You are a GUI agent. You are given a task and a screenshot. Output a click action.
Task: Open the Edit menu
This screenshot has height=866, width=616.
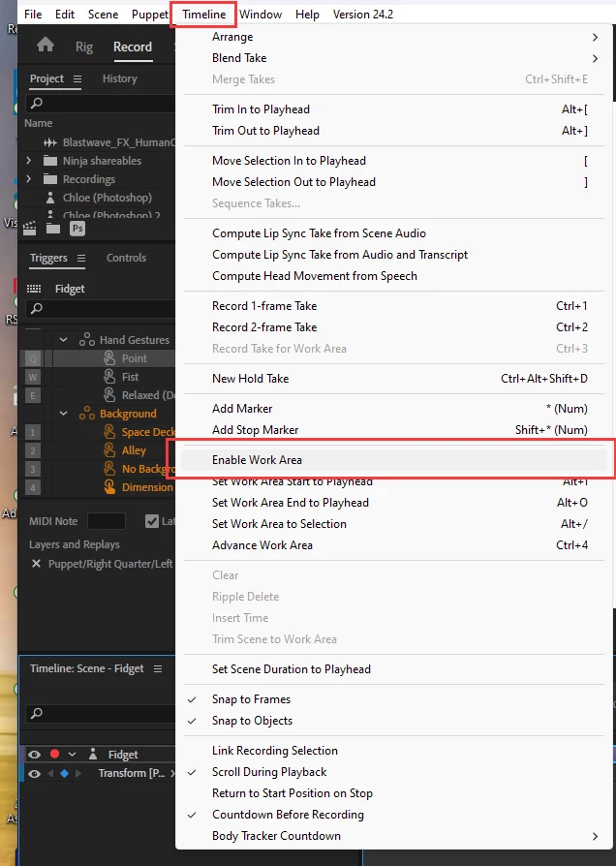point(65,15)
